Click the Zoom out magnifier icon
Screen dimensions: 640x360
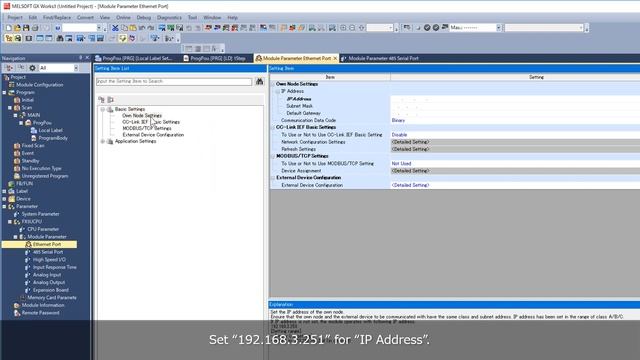click(352, 28)
